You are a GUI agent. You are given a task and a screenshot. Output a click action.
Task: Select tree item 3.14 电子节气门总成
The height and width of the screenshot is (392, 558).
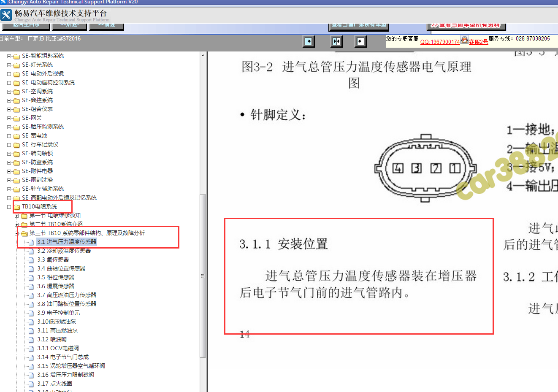pos(63,357)
